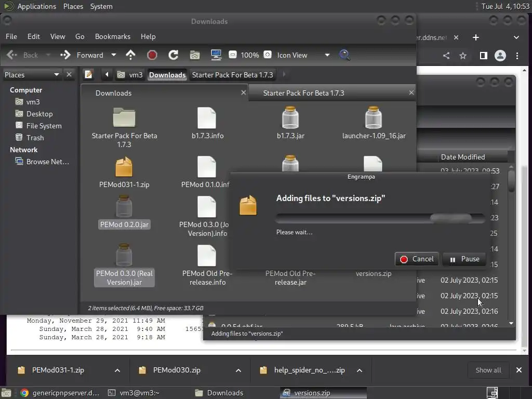532x399 pixels.
Task: Cancel adding files to versions.zip
Action: pyautogui.click(x=417, y=259)
